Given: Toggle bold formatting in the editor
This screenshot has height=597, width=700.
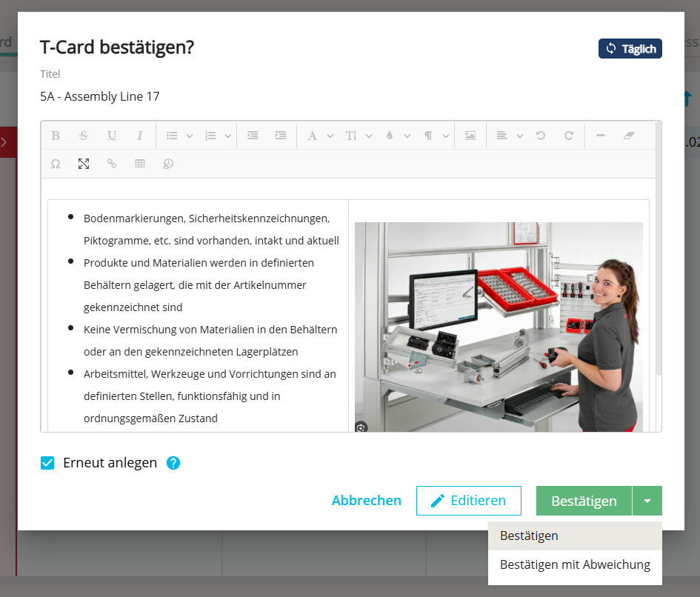Looking at the screenshot, I should [56, 136].
